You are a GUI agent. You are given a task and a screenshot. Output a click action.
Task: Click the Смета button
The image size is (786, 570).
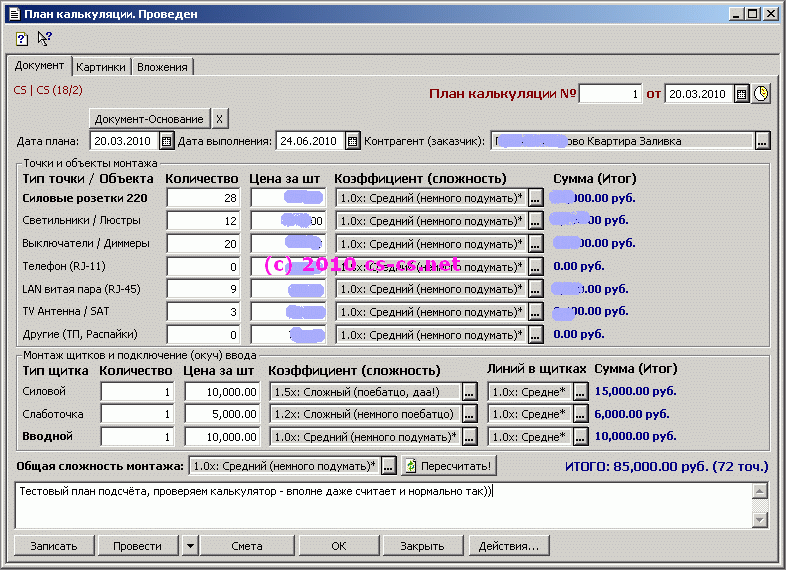pos(247,546)
